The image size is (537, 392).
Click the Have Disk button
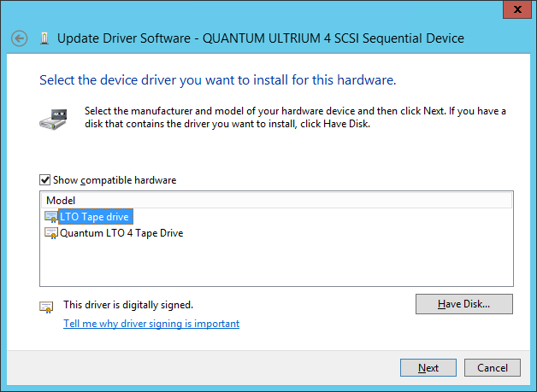[x=464, y=304]
